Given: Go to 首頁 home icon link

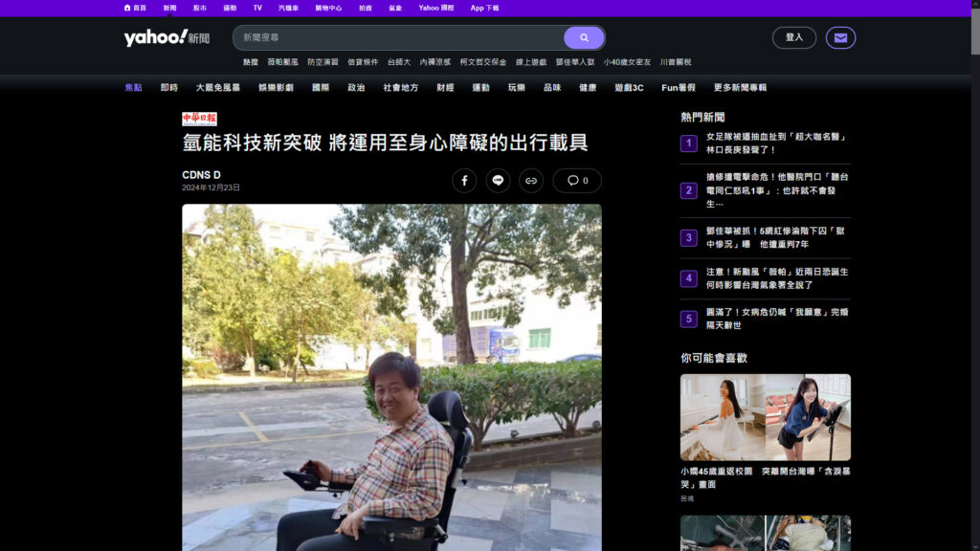Looking at the screenshot, I should pyautogui.click(x=135, y=8).
